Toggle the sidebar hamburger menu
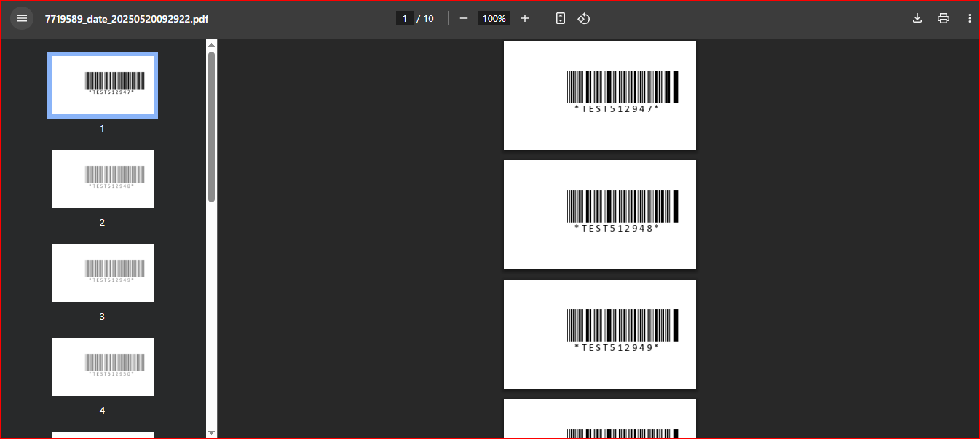The height and width of the screenshot is (439, 980). pos(22,18)
